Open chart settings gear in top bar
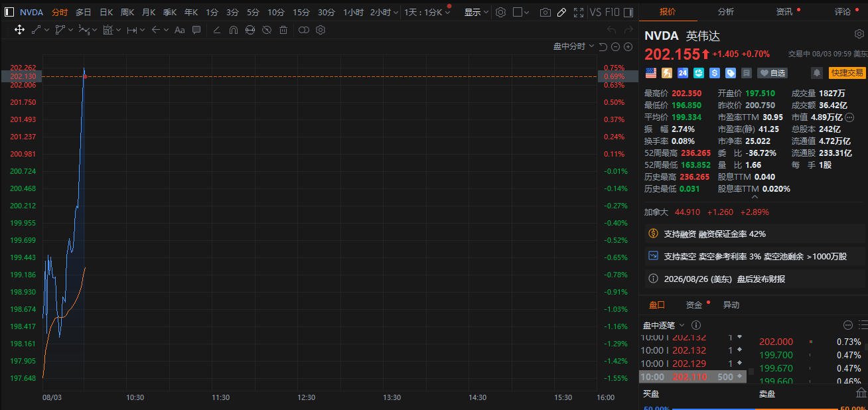The height and width of the screenshot is (410, 868). pos(500,12)
